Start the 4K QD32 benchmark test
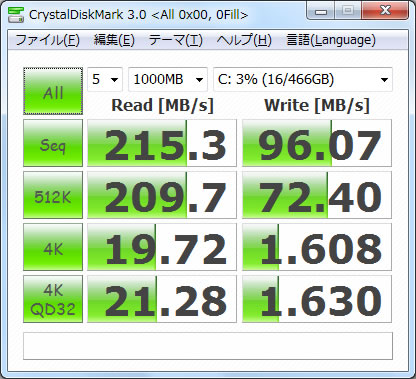416x379 pixels. [53, 299]
